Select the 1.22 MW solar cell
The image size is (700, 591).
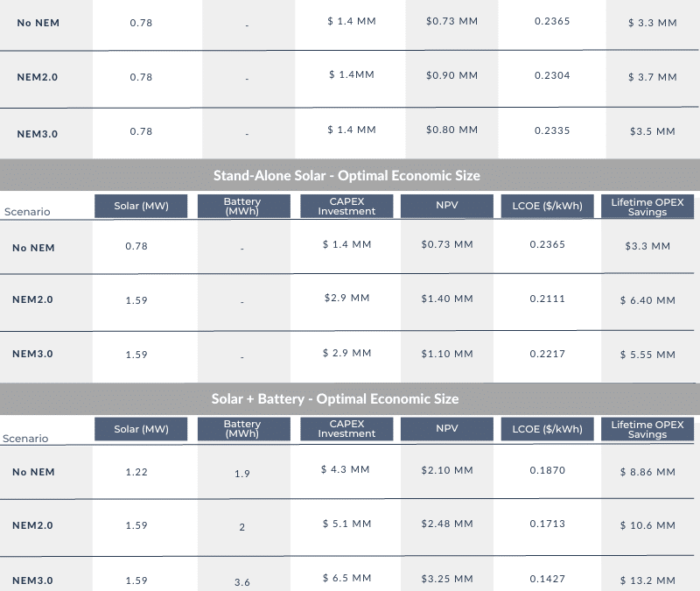pos(136,472)
